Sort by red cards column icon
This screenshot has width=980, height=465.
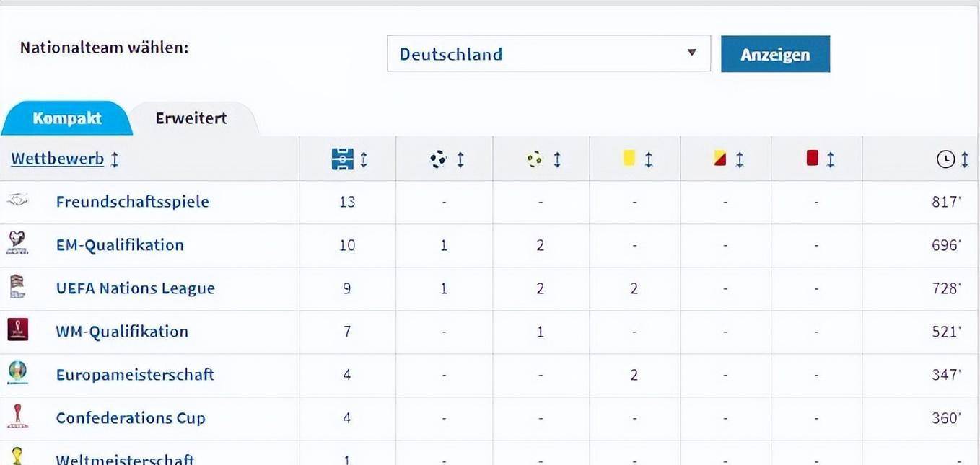(812, 158)
